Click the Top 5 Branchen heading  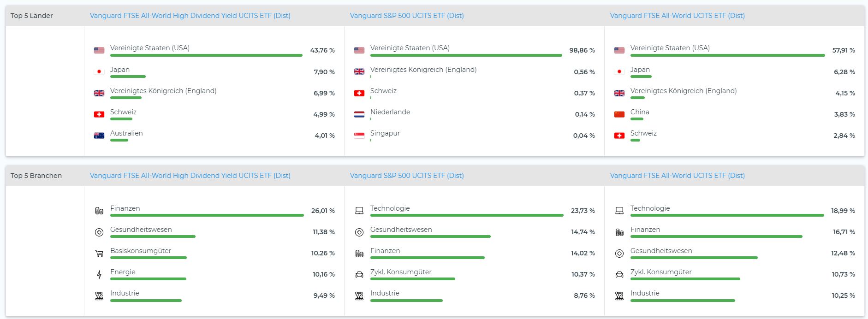pos(36,176)
